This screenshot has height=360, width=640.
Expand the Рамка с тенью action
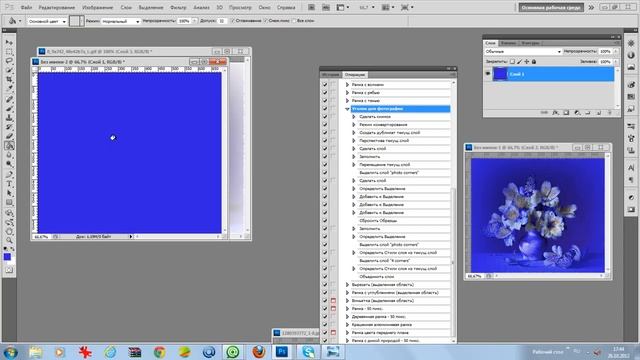pyautogui.click(x=347, y=100)
